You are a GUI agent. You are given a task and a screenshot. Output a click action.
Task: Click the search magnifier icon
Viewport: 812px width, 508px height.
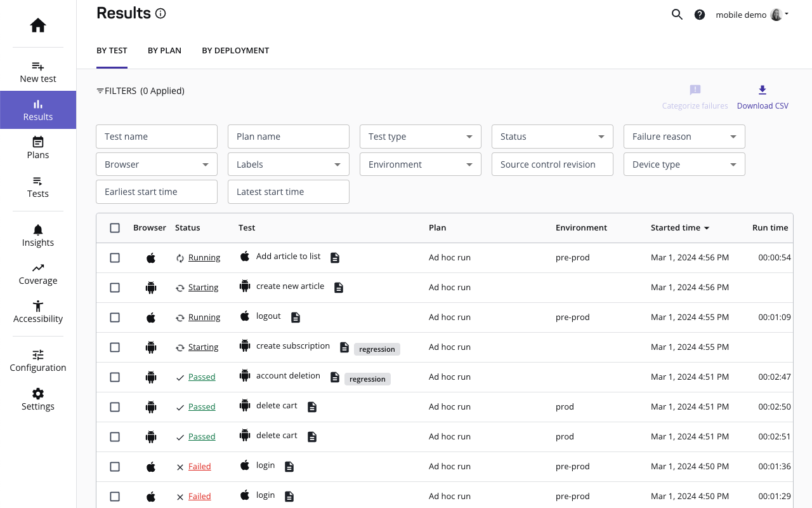[x=677, y=15]
